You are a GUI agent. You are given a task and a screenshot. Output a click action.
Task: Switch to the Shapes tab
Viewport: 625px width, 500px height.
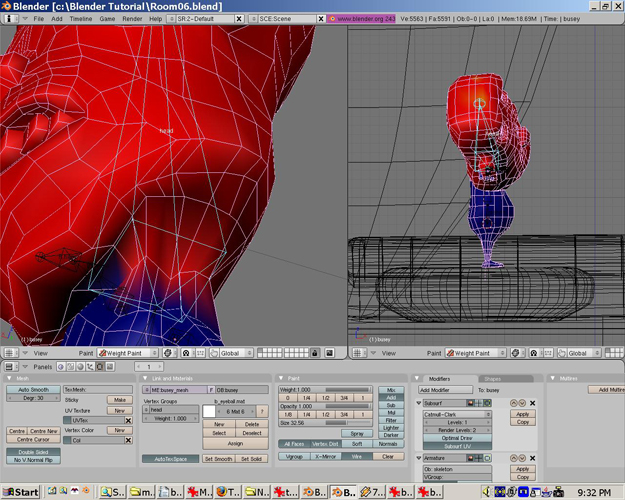(x=494, y=378)
